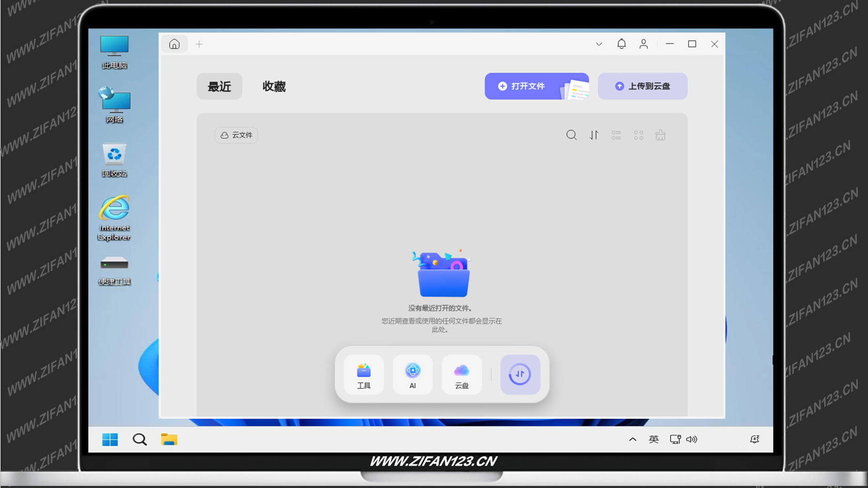The width and height of the screenshot is (868, 488).
Task: Select 回收站 recycle bin desktop icon
Action: click(114, 160)
